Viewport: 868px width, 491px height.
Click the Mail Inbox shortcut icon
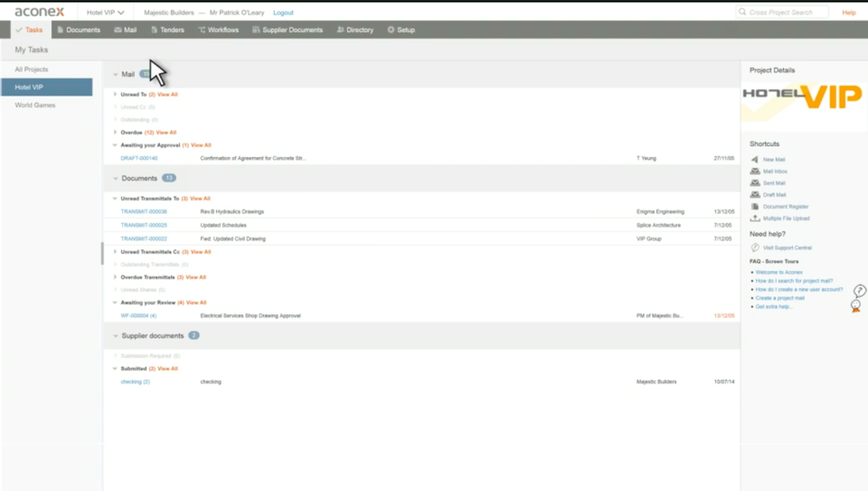755,171
